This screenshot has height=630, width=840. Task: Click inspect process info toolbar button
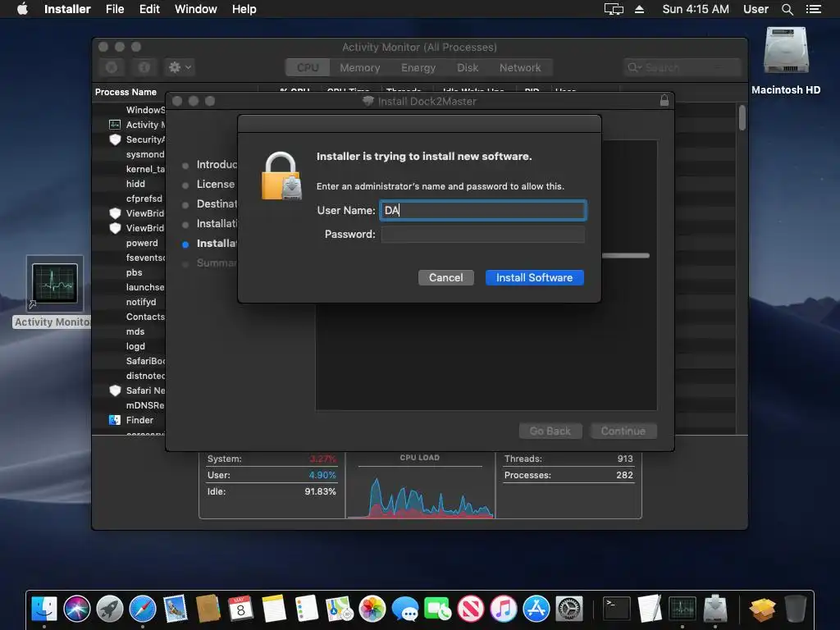coord(144,67)
